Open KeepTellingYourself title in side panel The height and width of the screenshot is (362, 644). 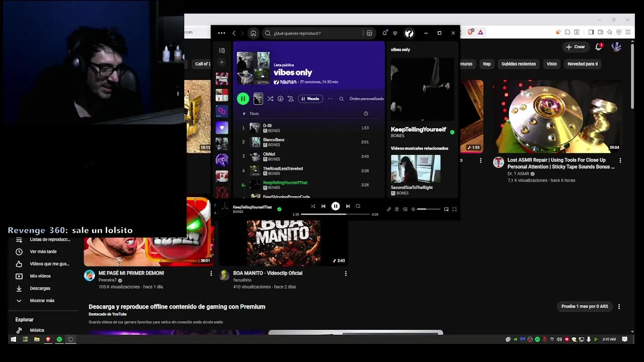[419, 130]
